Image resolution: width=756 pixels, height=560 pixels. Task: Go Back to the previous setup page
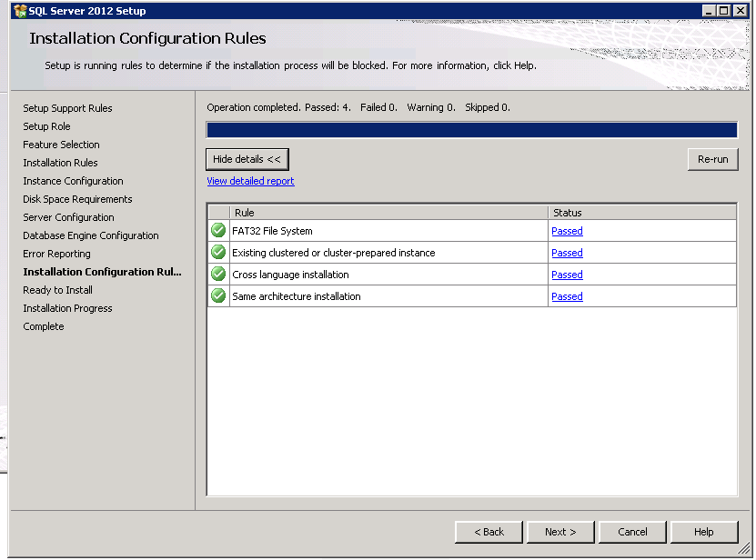coord(489,532)
